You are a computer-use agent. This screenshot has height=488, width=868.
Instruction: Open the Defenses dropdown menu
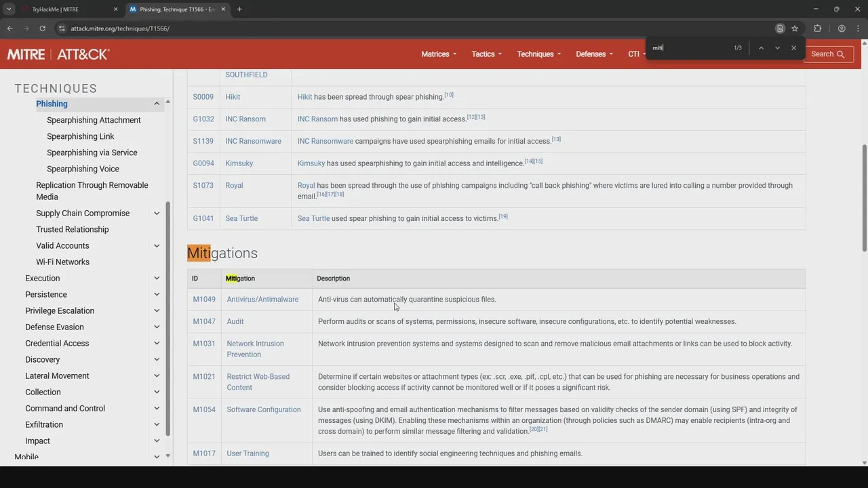pyautogui.click(x=595, y=54)
